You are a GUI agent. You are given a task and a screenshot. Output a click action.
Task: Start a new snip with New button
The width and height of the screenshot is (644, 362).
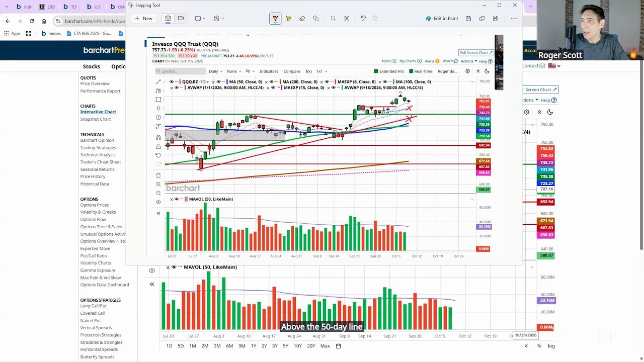(143, 19)
